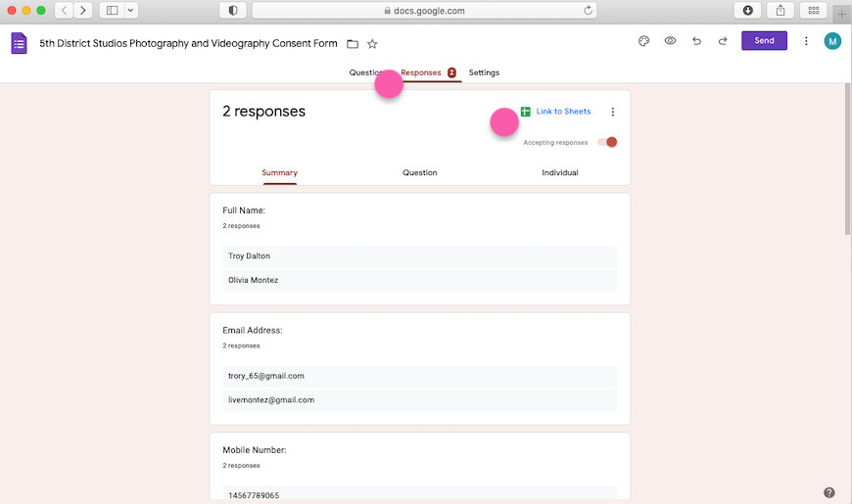Viewport: 852px width, 504px height.
Task: Expand Safari sidebar dropdown arrow
Action: coord(131,11)
